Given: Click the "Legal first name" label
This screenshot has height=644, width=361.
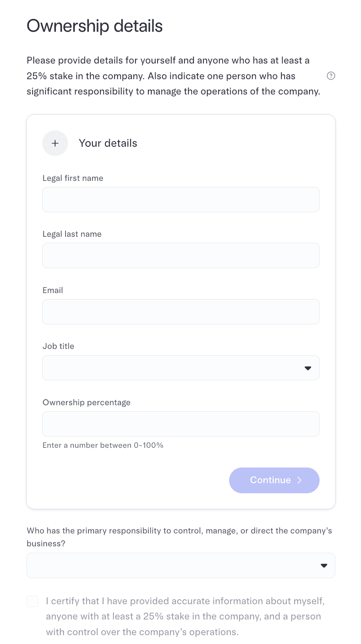Looking at the screenshot, I should [x=73, y=178].
